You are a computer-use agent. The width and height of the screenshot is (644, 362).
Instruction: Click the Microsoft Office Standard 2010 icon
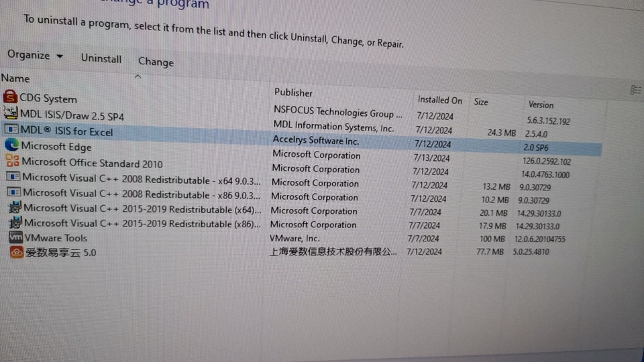(x=12, y=161)
